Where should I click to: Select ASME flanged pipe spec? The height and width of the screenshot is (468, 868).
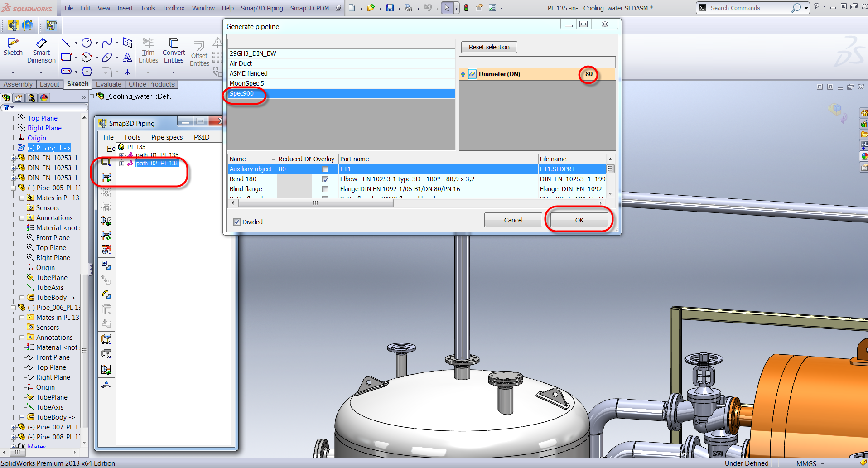(x=249, y=73)
